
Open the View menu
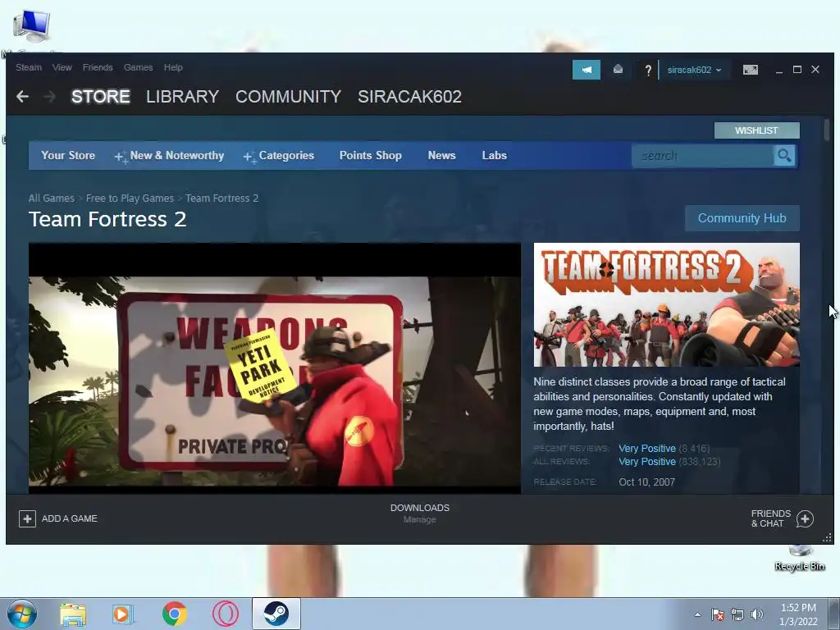62,67
